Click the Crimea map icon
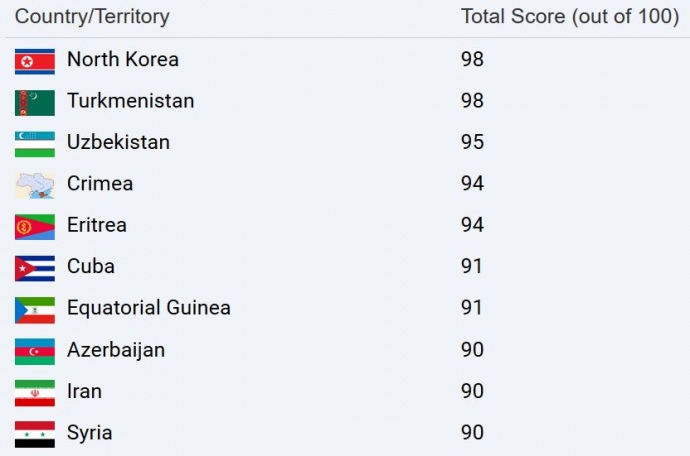This screenshot has width=690, height=456. click(35, 185)
